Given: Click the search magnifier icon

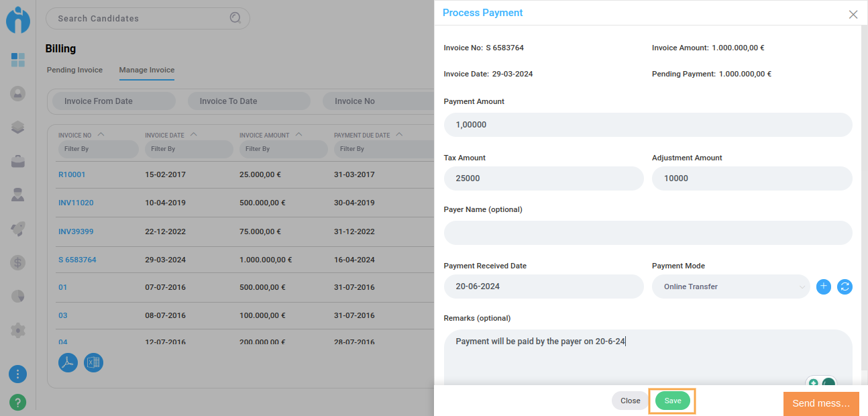Looking at the screenshot, I should [235, 18].
